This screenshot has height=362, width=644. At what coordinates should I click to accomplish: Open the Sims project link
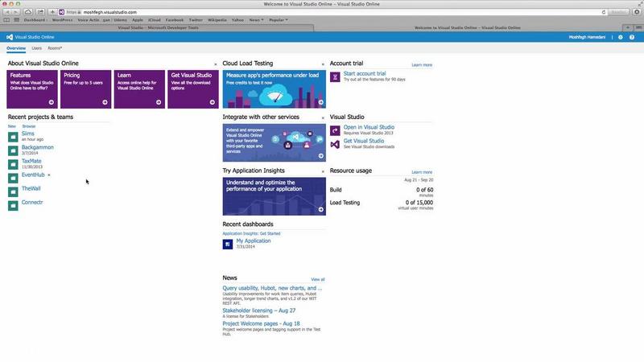28,134
